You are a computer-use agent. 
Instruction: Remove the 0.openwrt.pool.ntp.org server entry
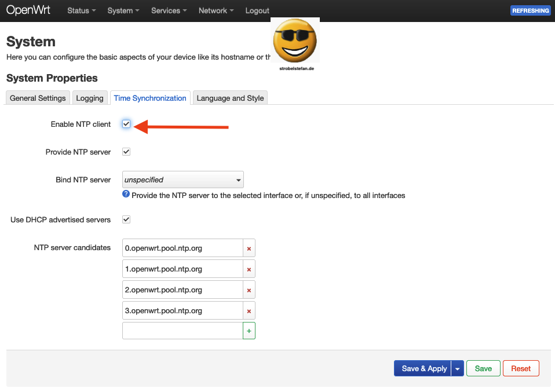point(249,248)
